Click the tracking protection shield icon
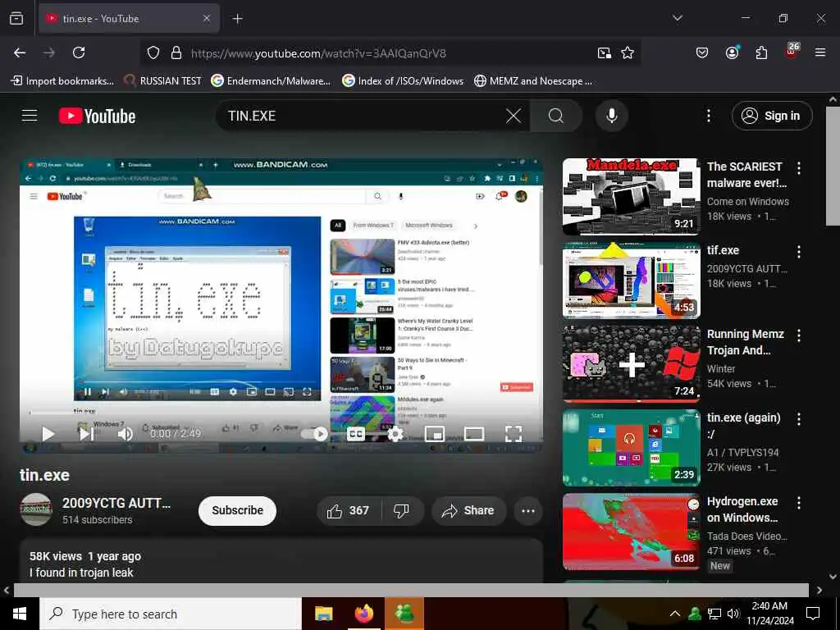Image resolution: width=840 pixels, height=630 pixels. (153, 53)
